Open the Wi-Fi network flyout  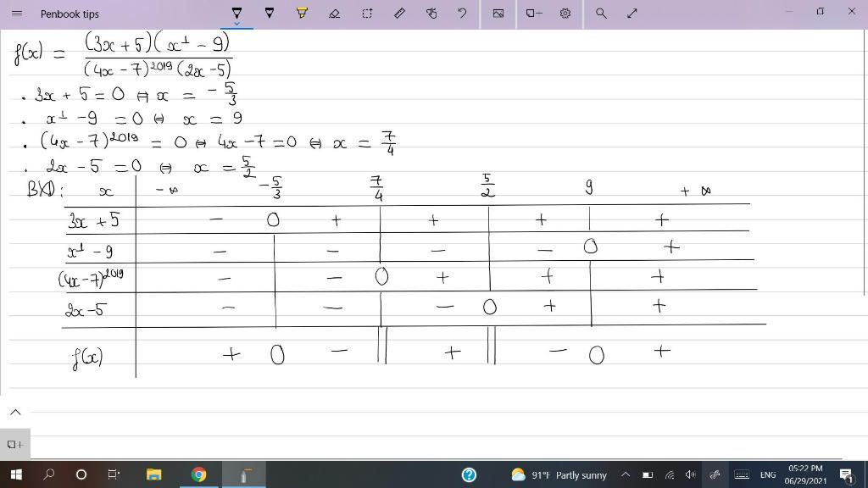point(670,474)
